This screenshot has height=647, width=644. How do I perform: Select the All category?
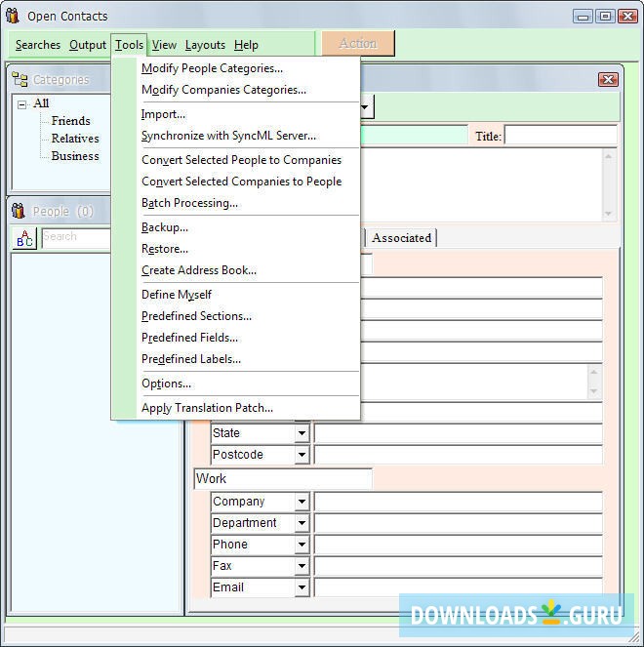pyautogui.click(x=41, y=103)
